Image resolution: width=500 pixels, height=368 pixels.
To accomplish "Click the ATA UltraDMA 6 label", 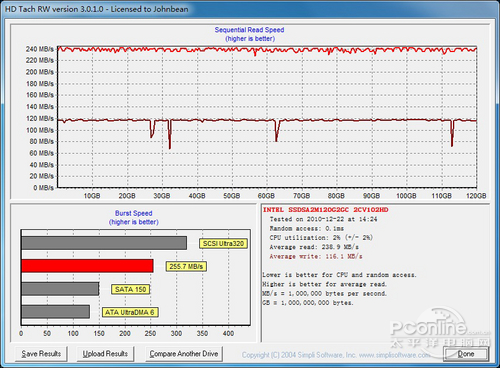I will tap(130, 312).
